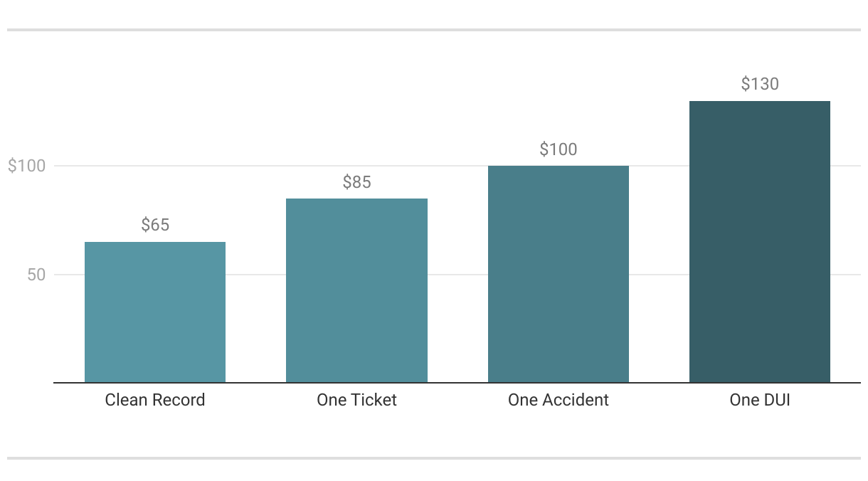The width and height of the screenshot is (868, 481).
Task: Click the One Accident bar
Action: pyautogui.click(x=559, y=274)
